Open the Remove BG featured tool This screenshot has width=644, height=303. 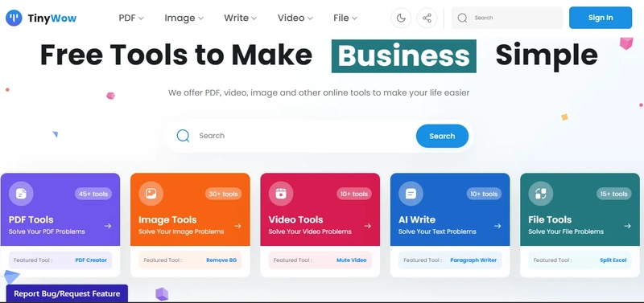(221, 260)
